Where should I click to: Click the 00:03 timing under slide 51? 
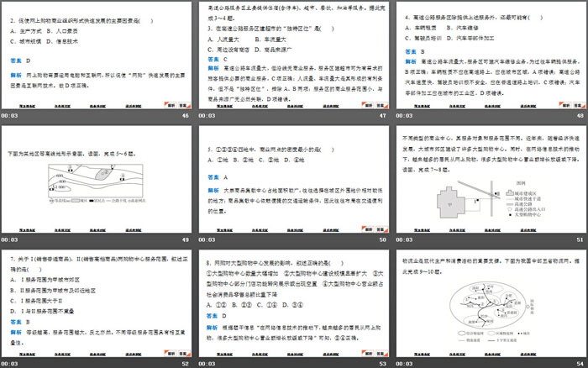(404, 239)
